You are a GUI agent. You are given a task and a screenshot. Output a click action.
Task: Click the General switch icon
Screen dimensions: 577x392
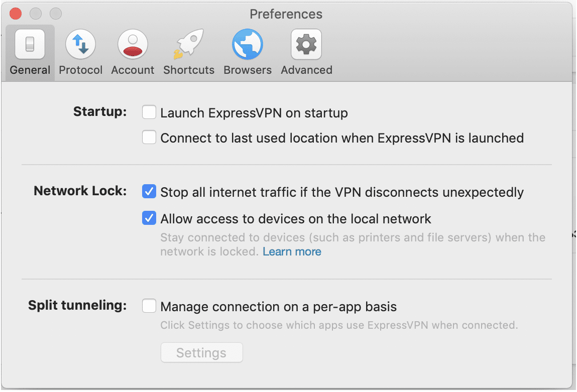point(30,45)
